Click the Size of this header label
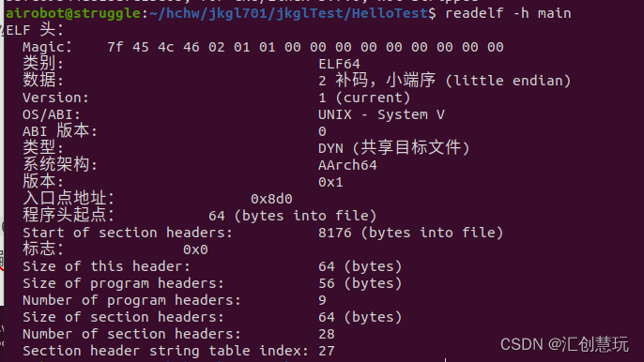Viewport: 644px width, 362px height. tap(106, 266)
